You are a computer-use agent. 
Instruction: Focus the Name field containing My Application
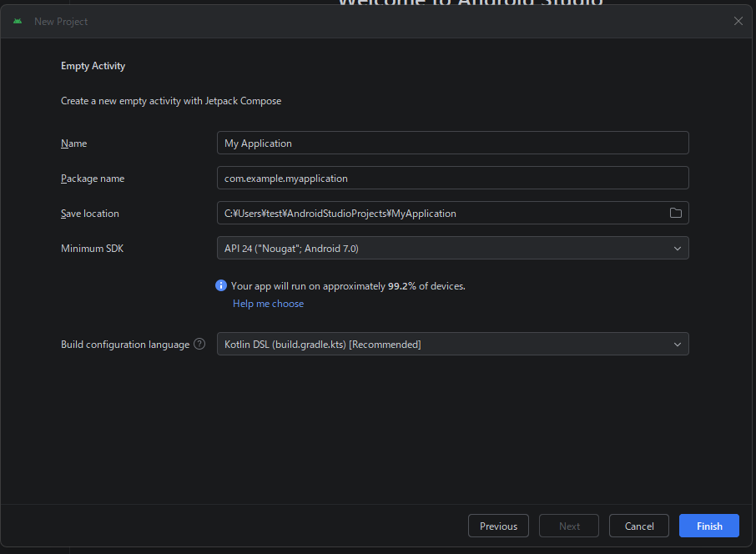pos(452,143)
